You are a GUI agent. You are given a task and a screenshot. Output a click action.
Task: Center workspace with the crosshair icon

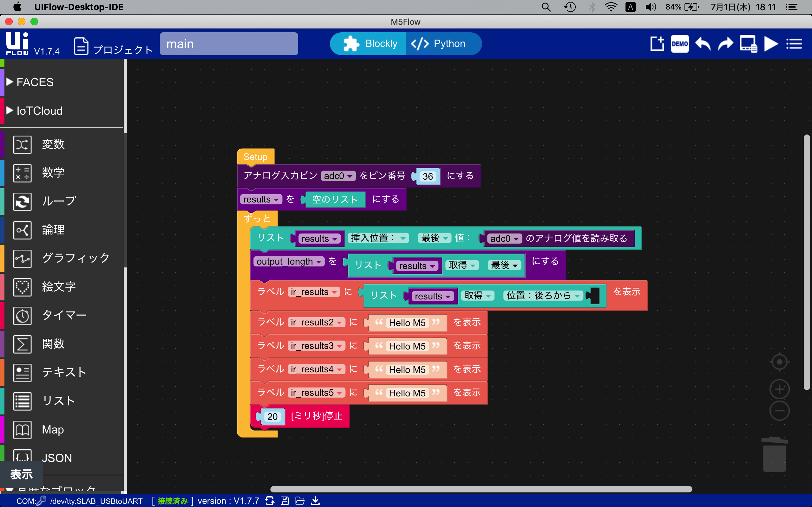[779, 362]
